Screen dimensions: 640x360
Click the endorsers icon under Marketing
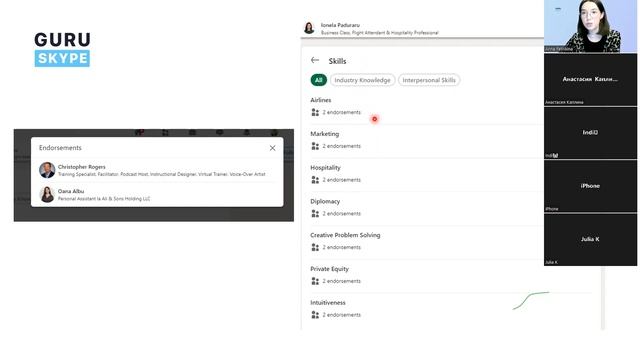(x=315, y=146)
